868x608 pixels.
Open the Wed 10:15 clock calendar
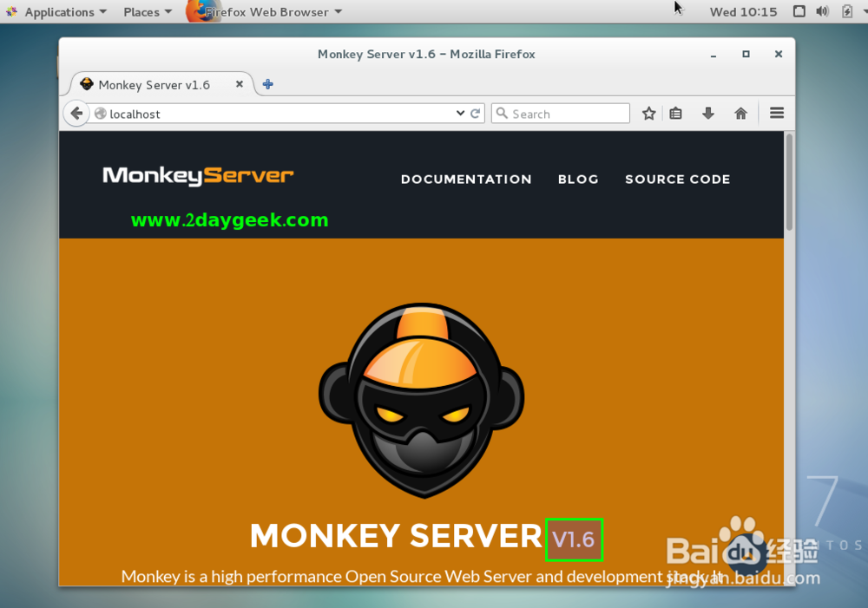point(744,11)
